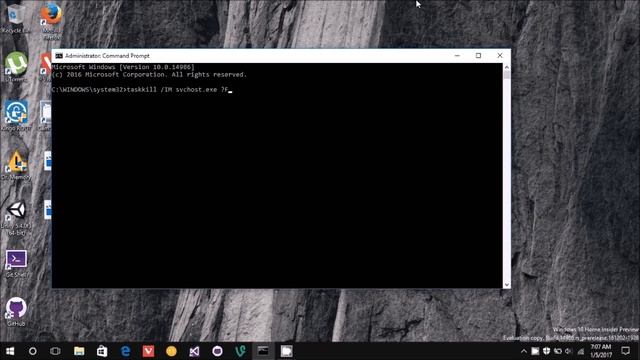
Task: Launch Unity from the desktop shortcut
Action: tap(16, 218)
